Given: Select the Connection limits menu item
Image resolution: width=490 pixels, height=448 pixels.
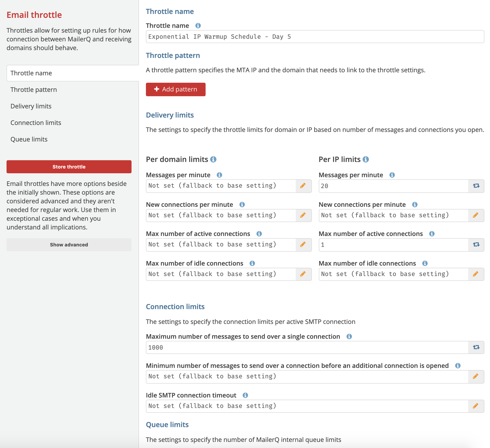Looking at the screenshot, I should pos(35,123).
